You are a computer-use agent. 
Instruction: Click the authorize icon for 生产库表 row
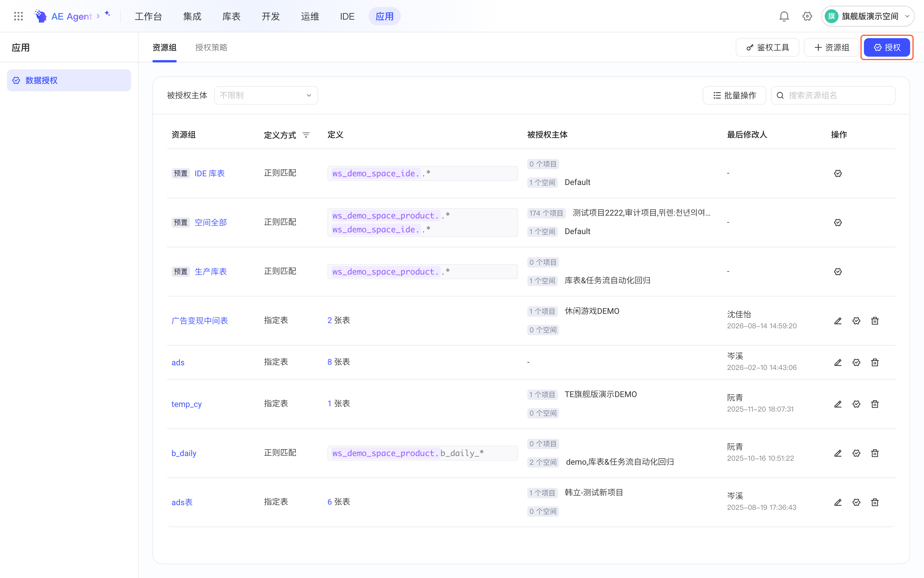point(838,271)
